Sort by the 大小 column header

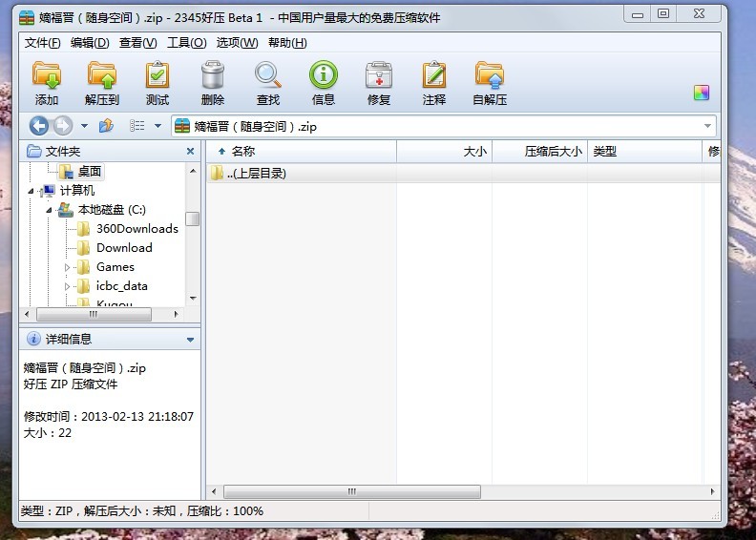click(x=444, y=152)
